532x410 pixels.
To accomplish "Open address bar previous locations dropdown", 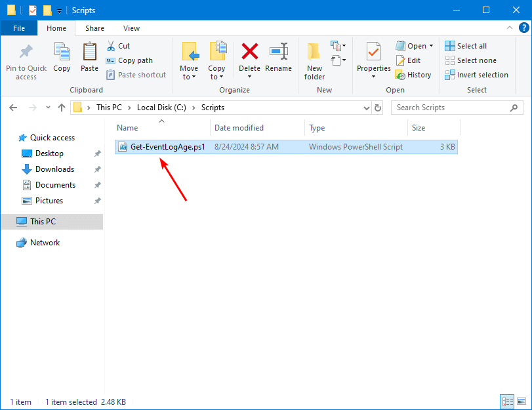I will 367,108.
